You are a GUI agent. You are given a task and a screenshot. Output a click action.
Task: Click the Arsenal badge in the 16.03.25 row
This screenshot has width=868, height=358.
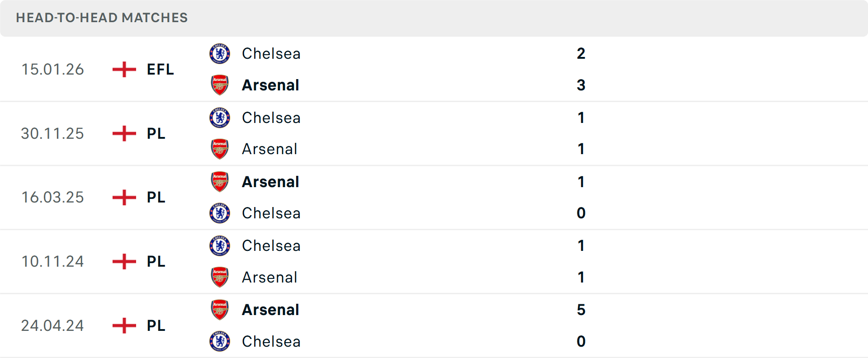220,181
